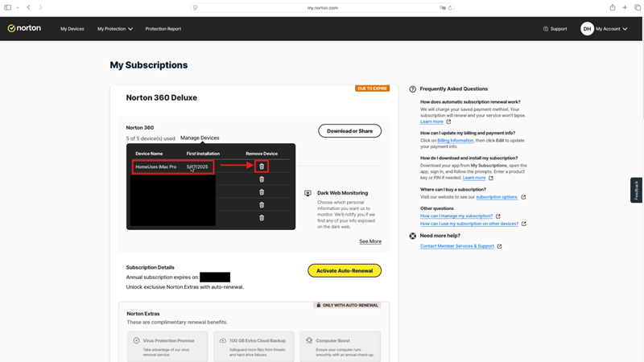This screenshot has width=644, height=362.
Task: Open Support page
Action: 555,29
